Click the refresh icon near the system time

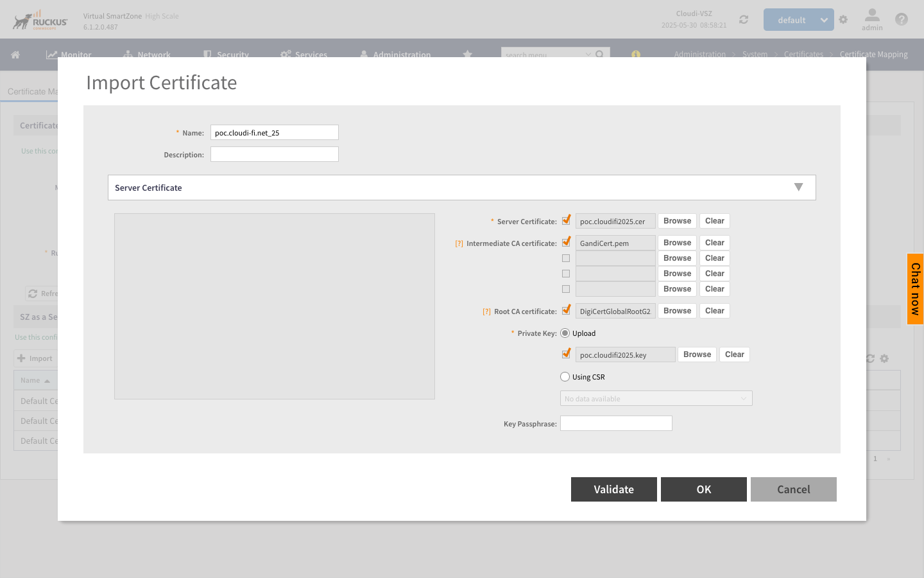(x=743, y=19)
